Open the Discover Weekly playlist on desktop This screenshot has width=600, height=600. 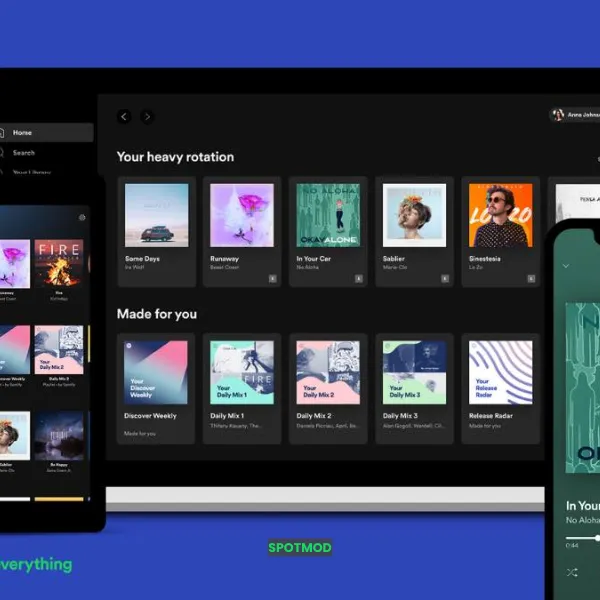click(156, 388)
